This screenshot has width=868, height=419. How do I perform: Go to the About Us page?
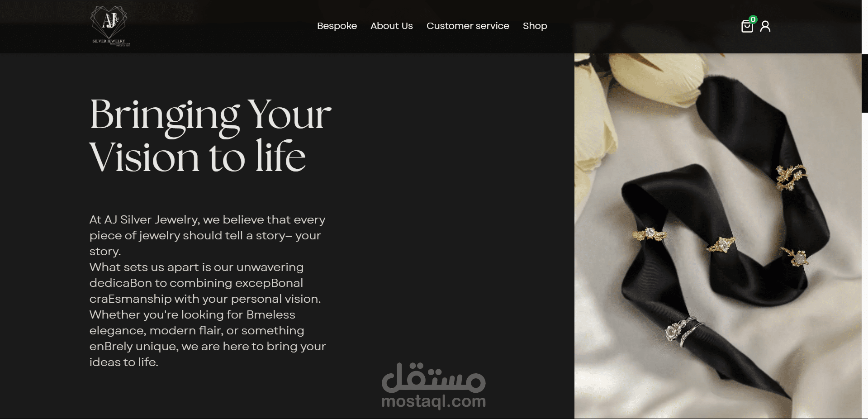click(x=392, y=26)
